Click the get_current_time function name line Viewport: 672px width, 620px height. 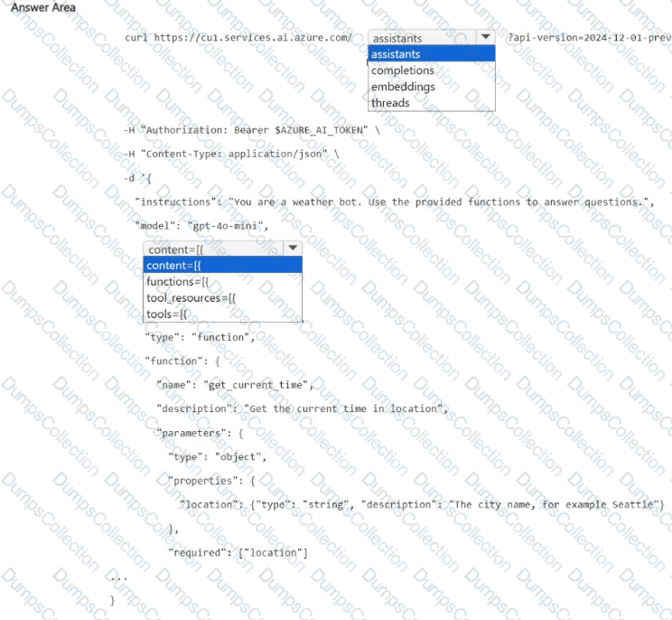(235, 385)
